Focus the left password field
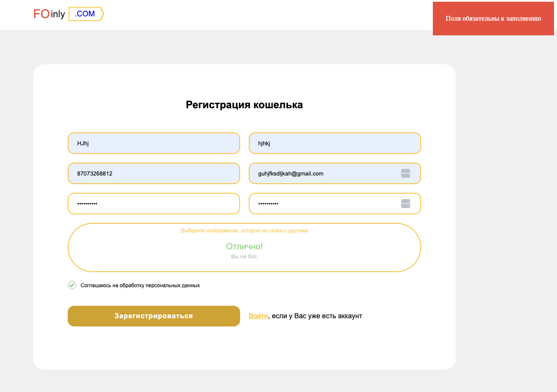This screenshot has height=392, width=557. 153,204
